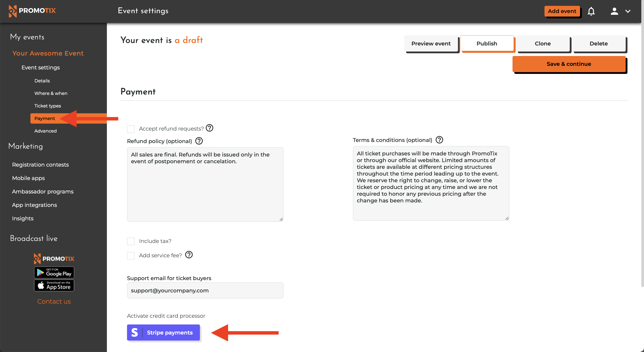Viewport: 644px width, 352px height.
Task: Click the Save and continue button
Action: coord(569,64)
